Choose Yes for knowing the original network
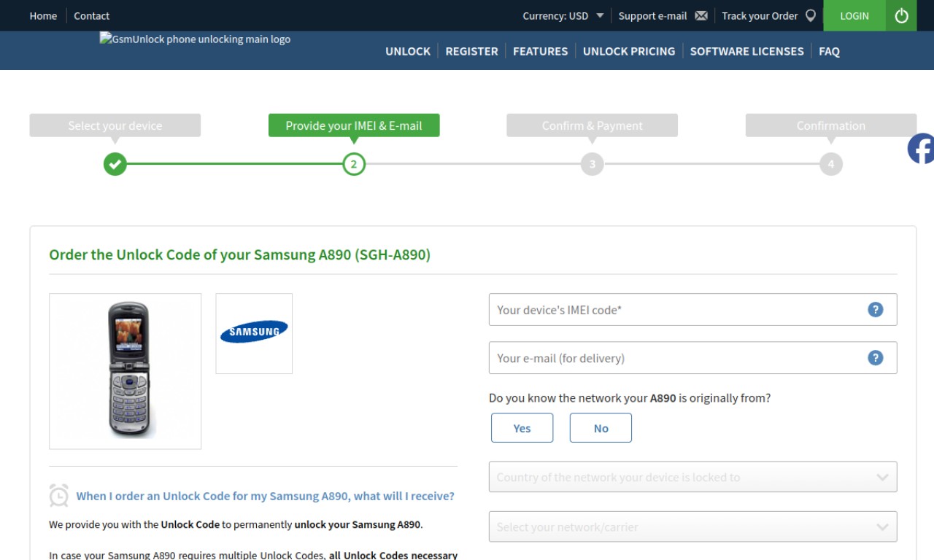 point(522,428)
